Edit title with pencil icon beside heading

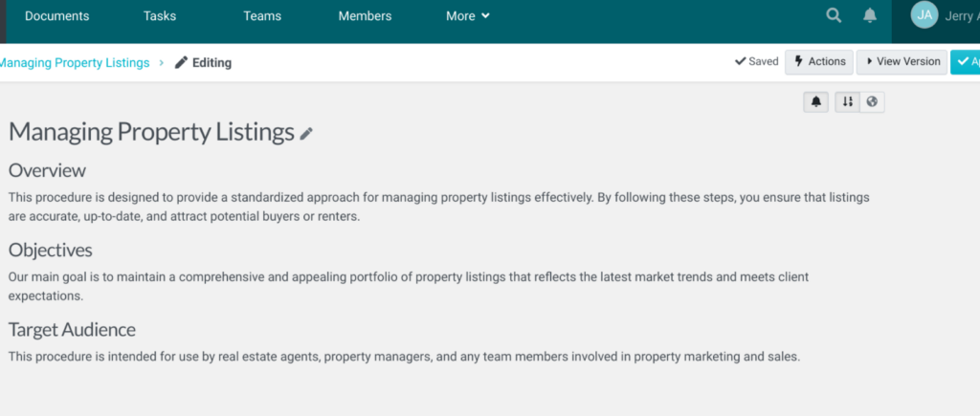tap(306, 133)
